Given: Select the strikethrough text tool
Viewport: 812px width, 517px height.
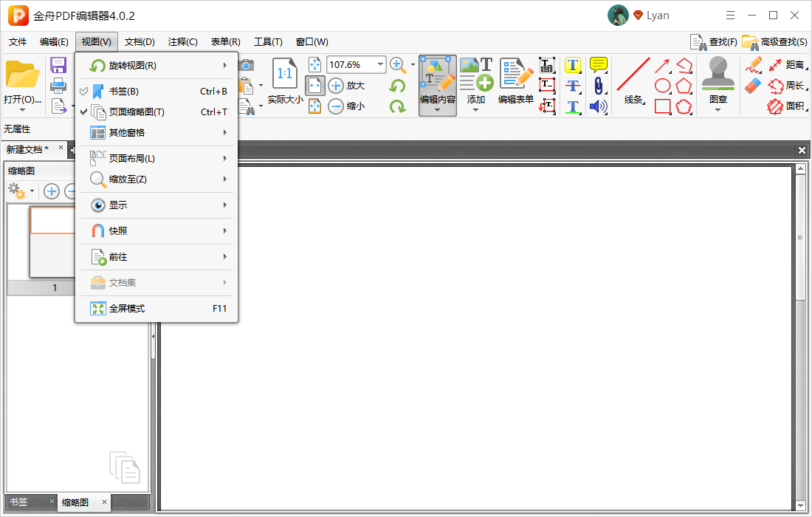Looking at the screenshot, I should [x=573, y=86].
